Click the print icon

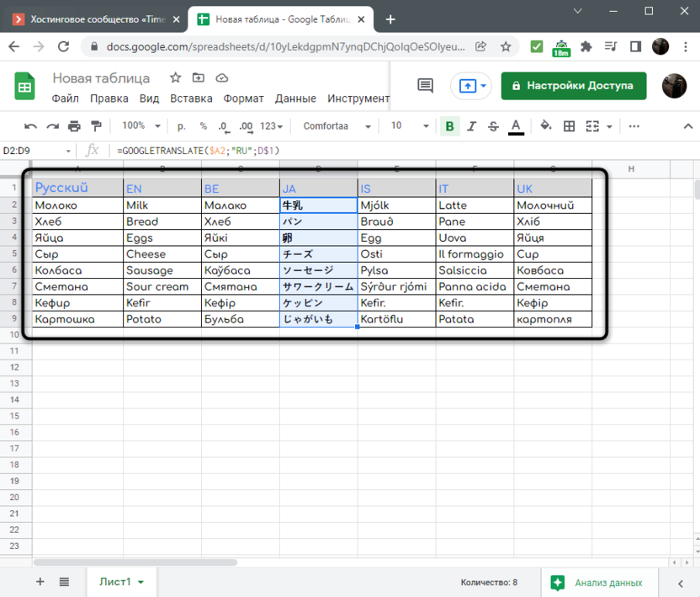tap(74, 126)
